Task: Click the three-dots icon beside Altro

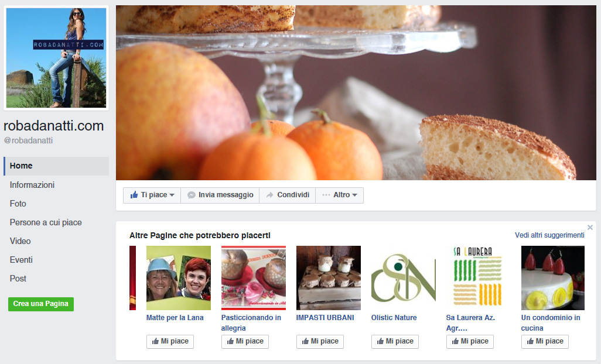Action: pos(326,195)
